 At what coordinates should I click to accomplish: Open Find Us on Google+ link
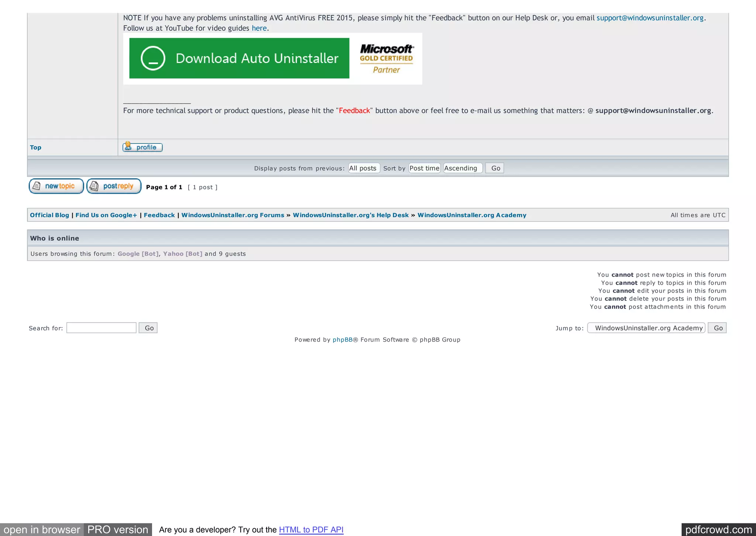(106, 215)
